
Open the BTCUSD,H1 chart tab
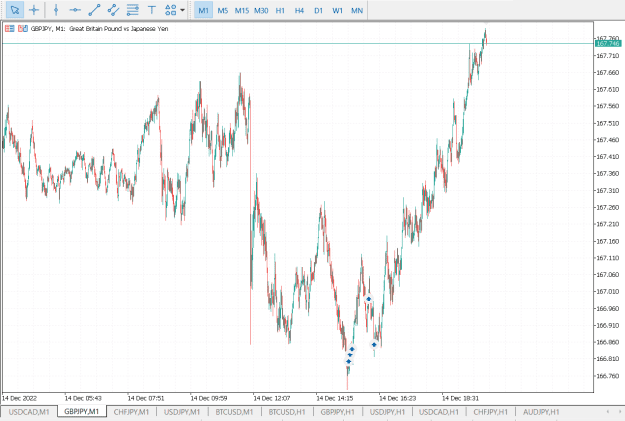[287, 411]
